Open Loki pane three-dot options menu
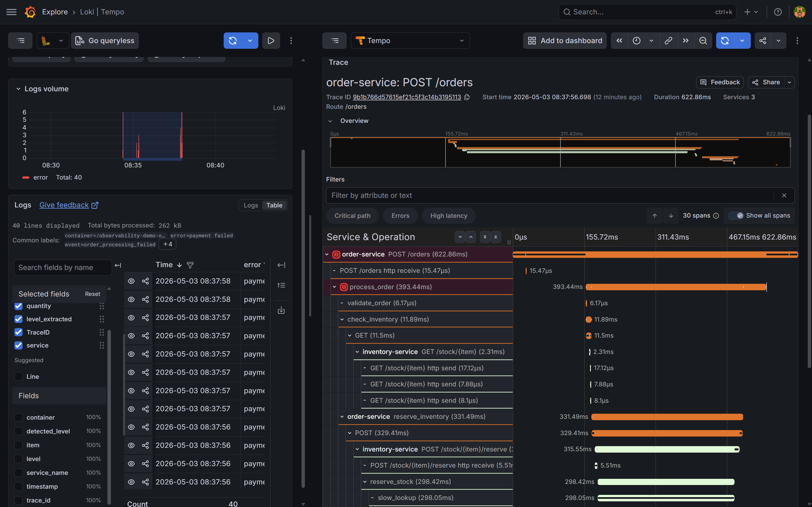This screenshot has height=507, width=812. coord(291,41)
